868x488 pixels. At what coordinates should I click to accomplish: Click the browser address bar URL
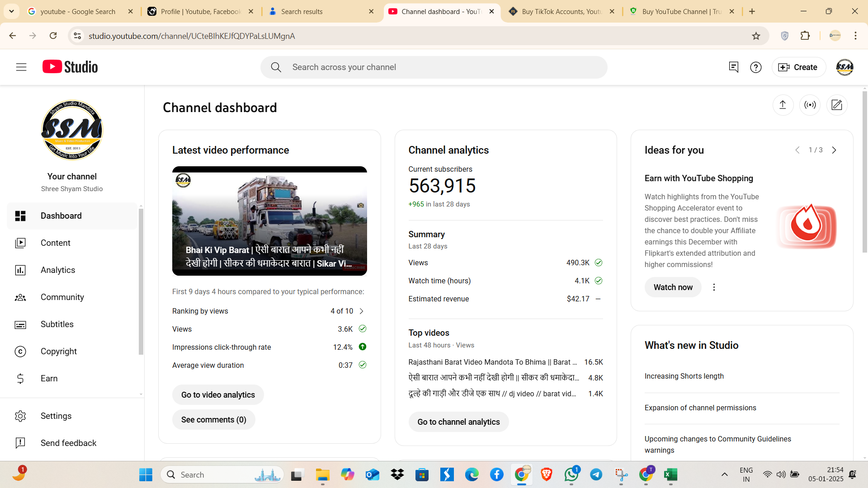192,36
